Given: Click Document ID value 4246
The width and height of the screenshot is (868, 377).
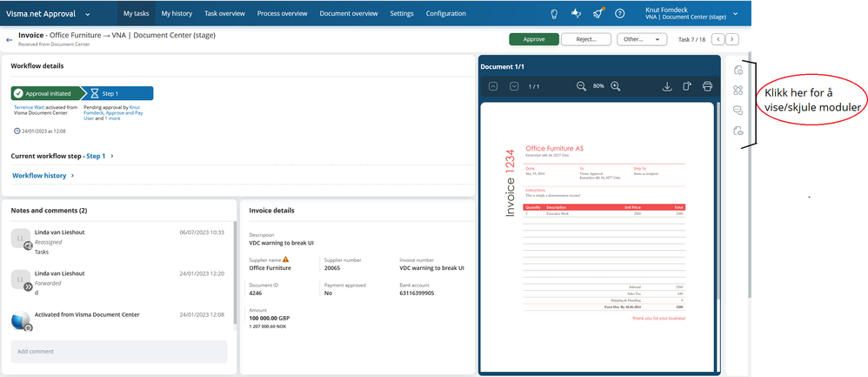Looking at the screenshot, I should click(256, 293).
